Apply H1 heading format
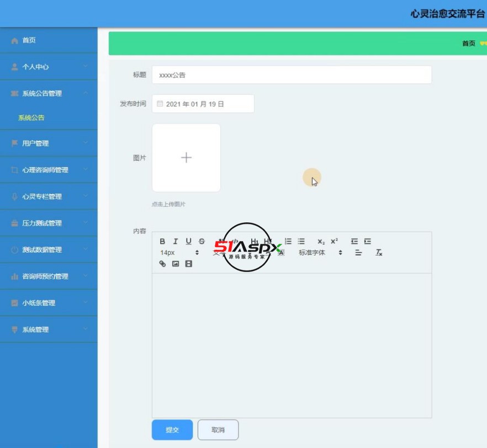Screen dimensions: 487x448 point(254,241)
